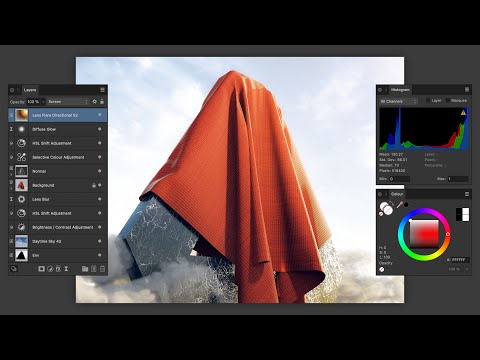Expand the Background layer children
Viewport: 480px width, 360px height.
(11, 188)
